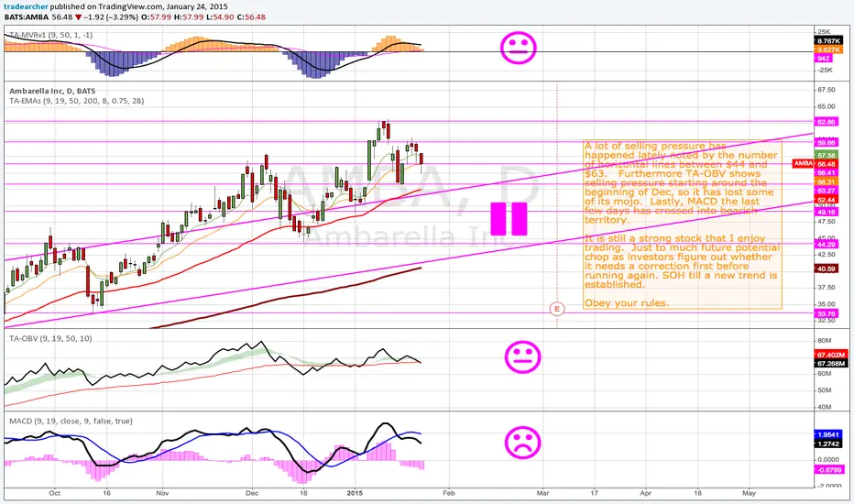Click the TA-OBV (9, 19, 50, 10) label
854x504 pixels.
click(x=50, y=338)
